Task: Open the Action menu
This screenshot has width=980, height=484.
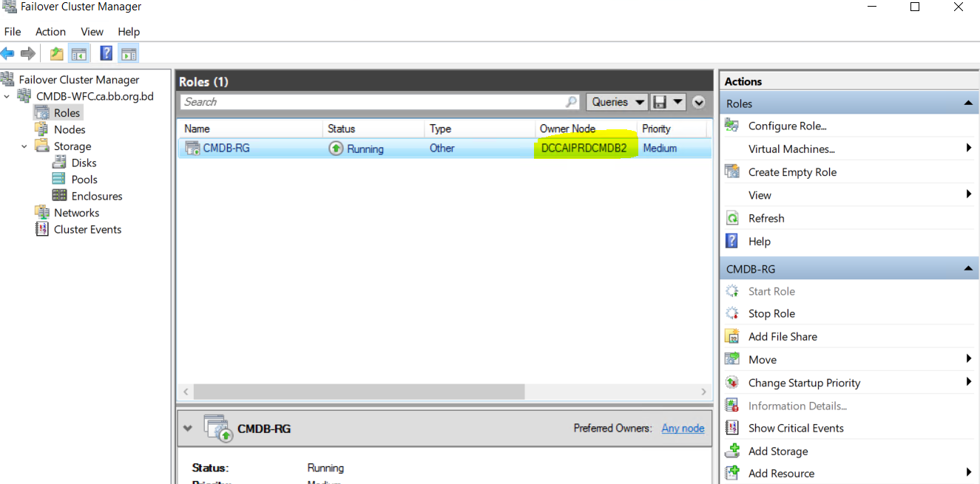Action: (50, 32)
